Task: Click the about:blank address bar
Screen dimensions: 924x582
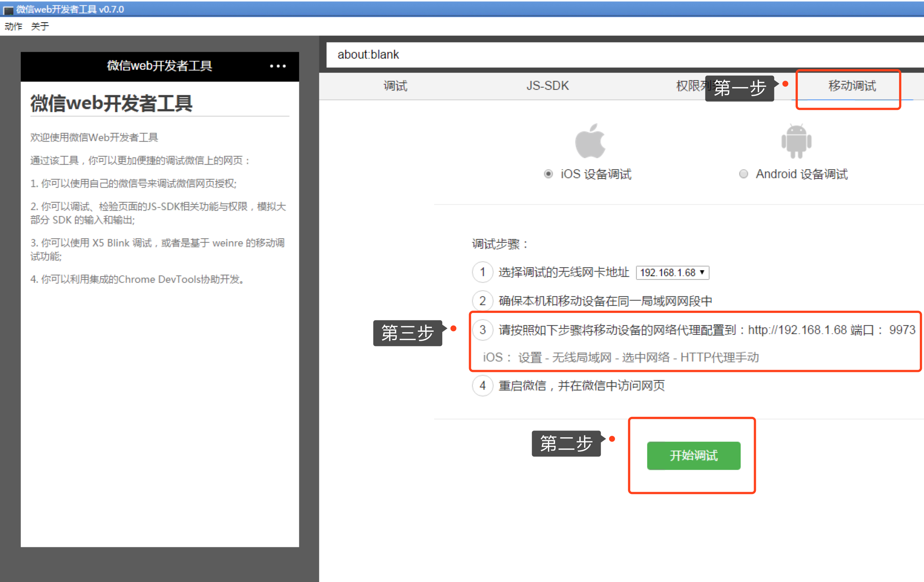Action: coord(625,55)
